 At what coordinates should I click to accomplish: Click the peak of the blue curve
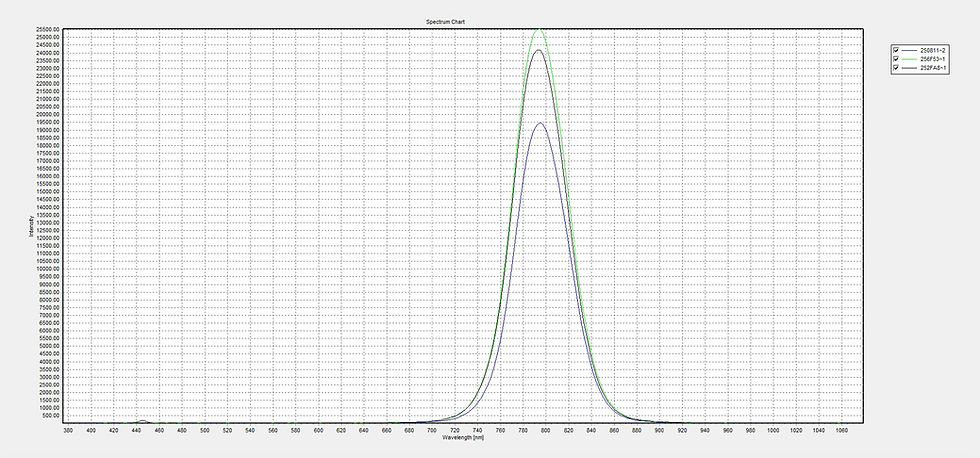coord(541,123)
